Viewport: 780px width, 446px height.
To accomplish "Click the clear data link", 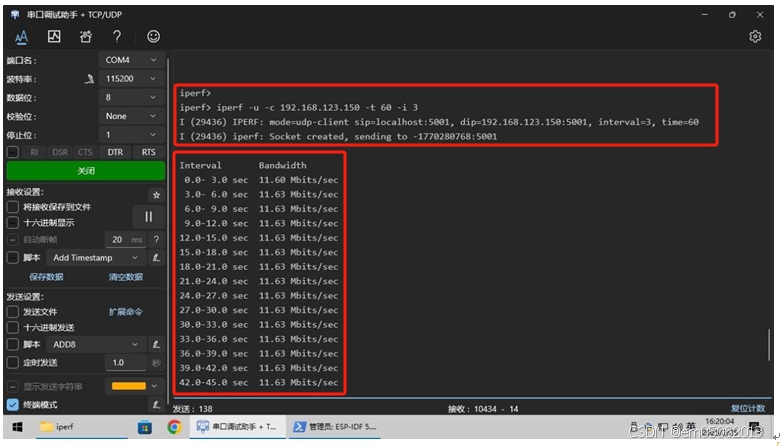I will pos(125,277).
